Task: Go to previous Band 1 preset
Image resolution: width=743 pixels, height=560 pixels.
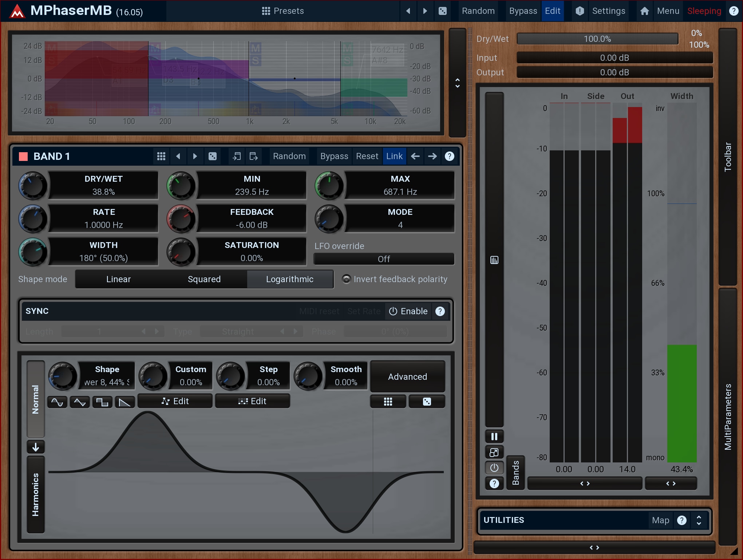Action: pos(178,156)
